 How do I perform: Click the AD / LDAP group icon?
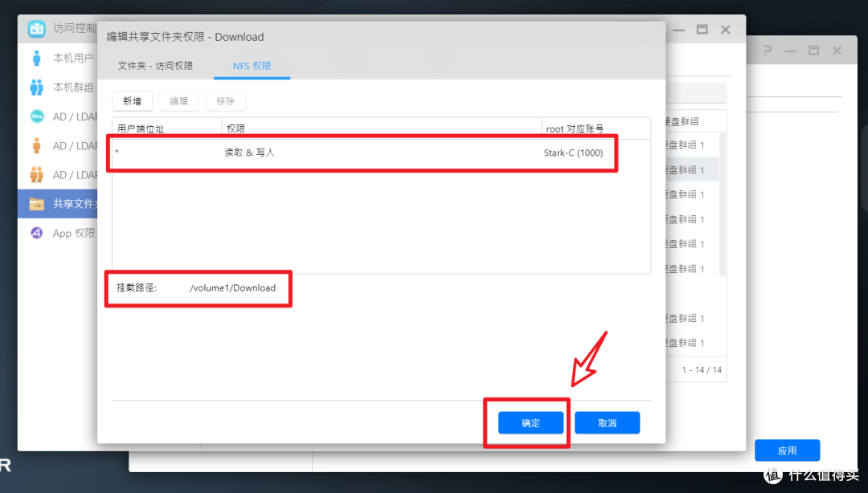pos(36,175)
